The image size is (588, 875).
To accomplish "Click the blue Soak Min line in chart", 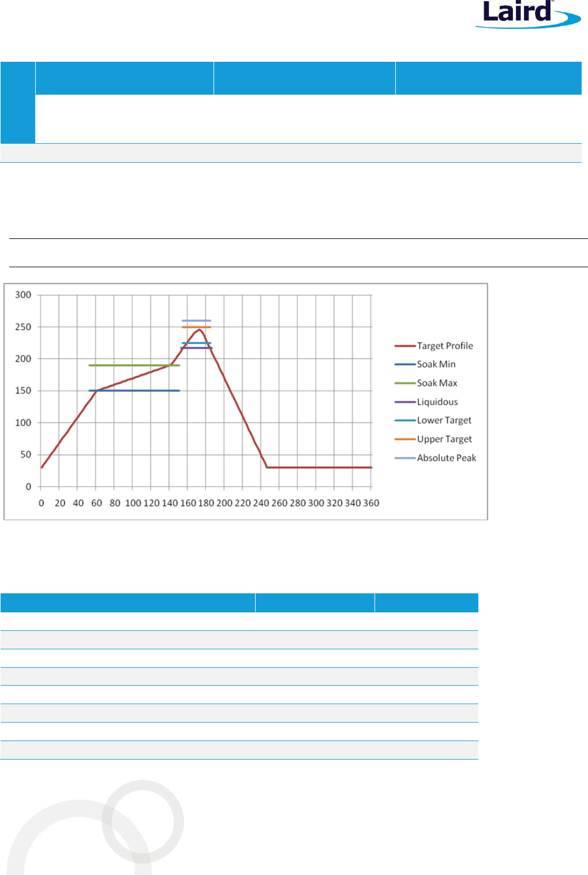I will click(x=134, y=391).
